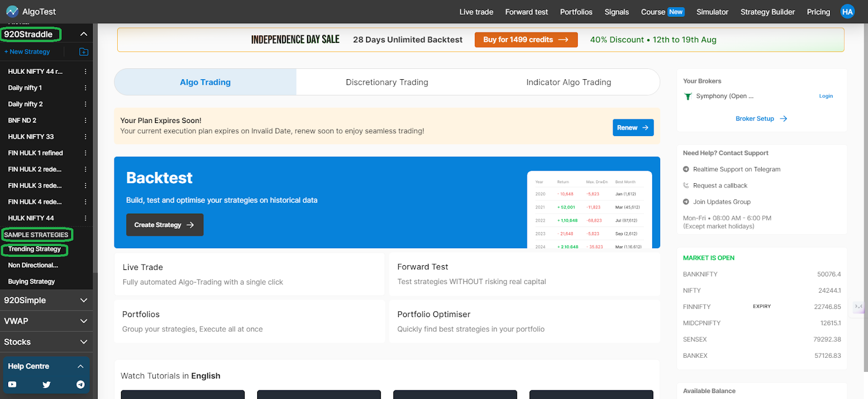Open Signals in top navigation
The width and height of the screenshot is (868, 399).
tap(617, 12)
